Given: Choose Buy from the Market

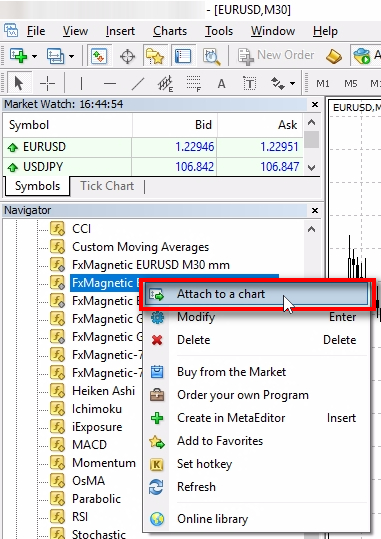Looking at the screenshot, I should [x=257, y=372].
